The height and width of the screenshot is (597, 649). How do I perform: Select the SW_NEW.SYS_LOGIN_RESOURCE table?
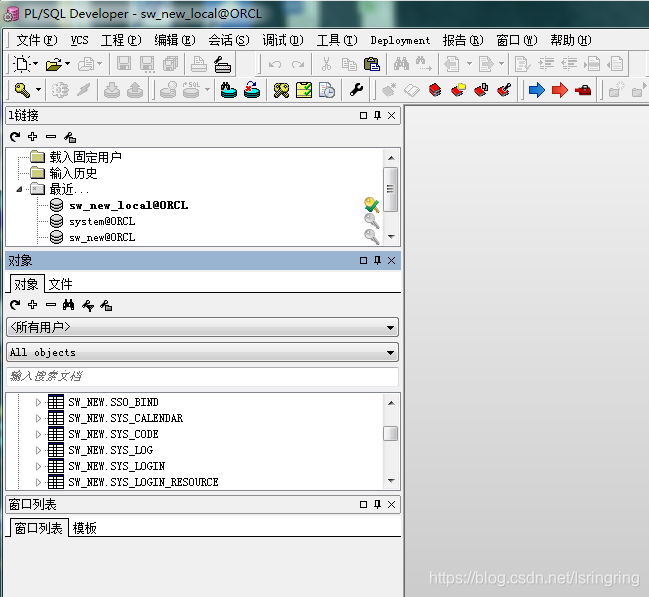pos(143,482)
